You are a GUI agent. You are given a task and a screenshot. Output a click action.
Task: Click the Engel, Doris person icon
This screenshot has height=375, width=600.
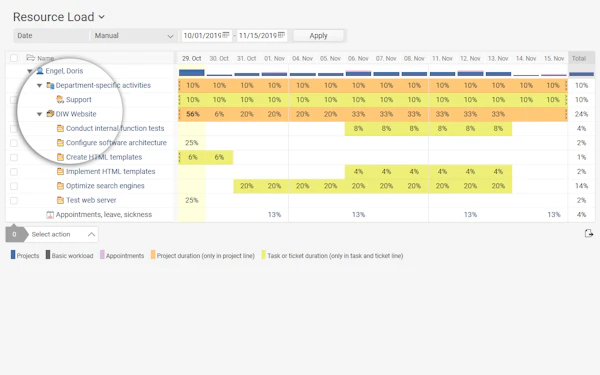40,71
